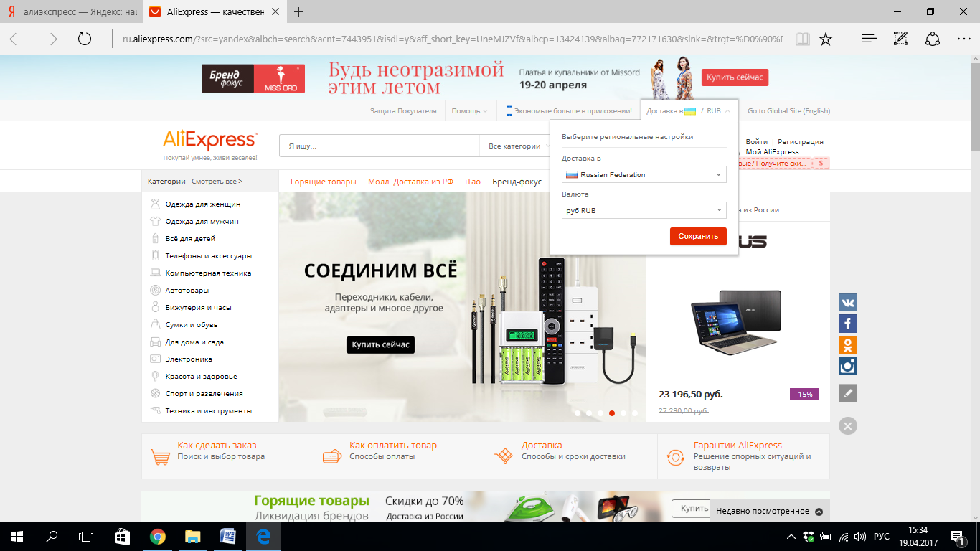Open 'Гарантии AliExpress' link

pyautogui.click(x=738, y=446)
